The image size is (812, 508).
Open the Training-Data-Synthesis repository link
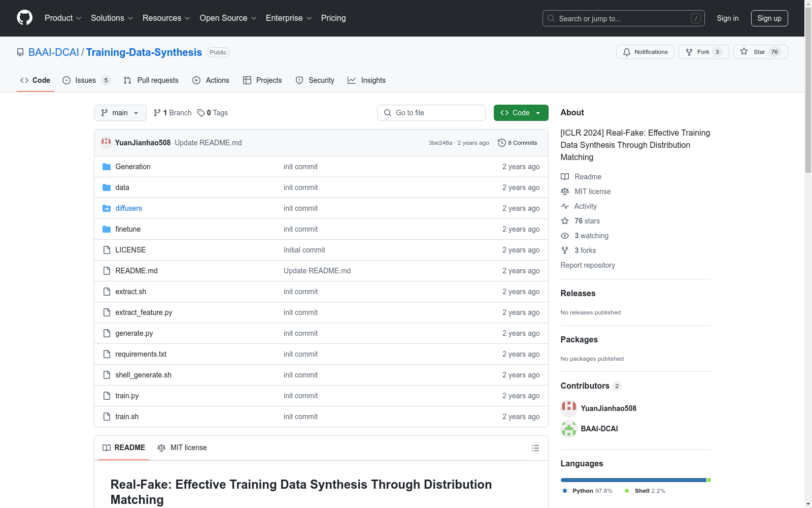point(144,52)
